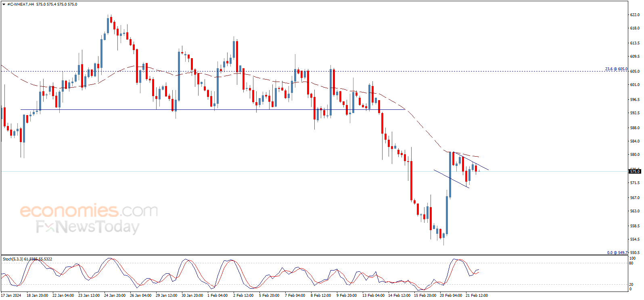Select the OHLC values 575.0 575.4 575.0 575.0
The height and width of the screenshot is (300, 644).
point(56,4)
